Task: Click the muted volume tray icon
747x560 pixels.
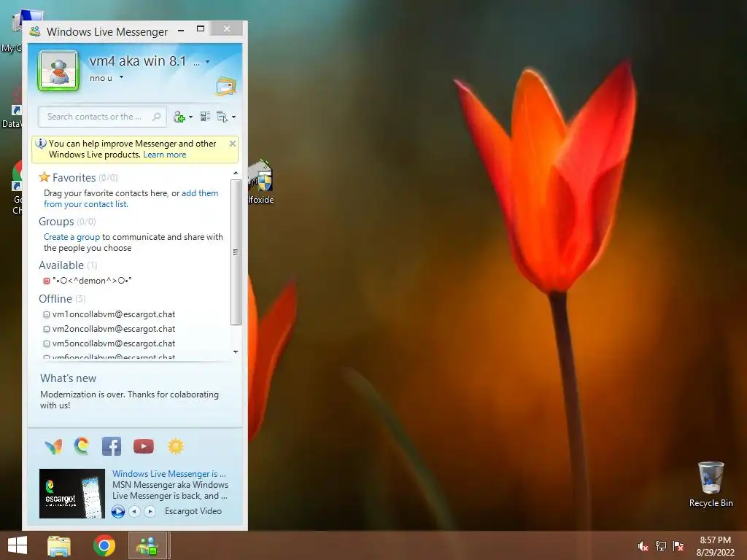Action: 643,547
